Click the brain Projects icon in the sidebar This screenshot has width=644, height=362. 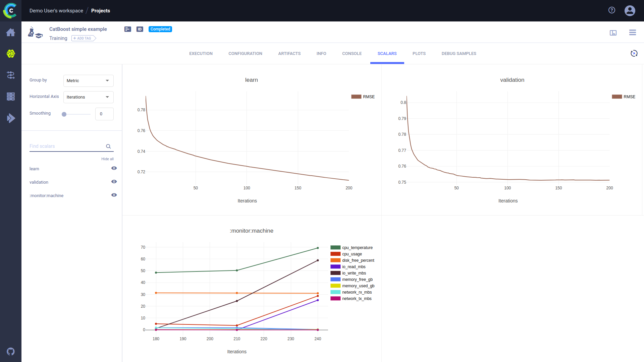tap(11, 54)
